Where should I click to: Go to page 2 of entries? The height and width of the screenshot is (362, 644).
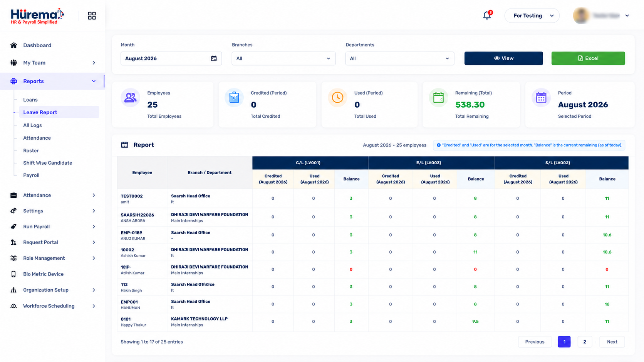[584, 342]
